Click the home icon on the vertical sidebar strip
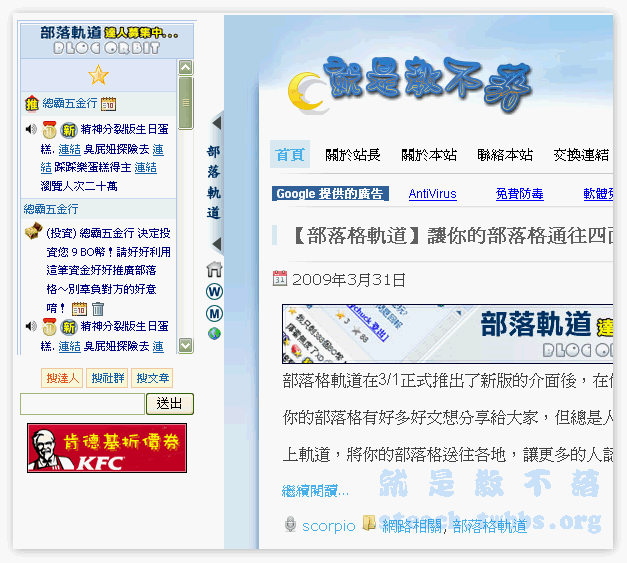This screenshot has width=627, height=563. tap(215, 269)
